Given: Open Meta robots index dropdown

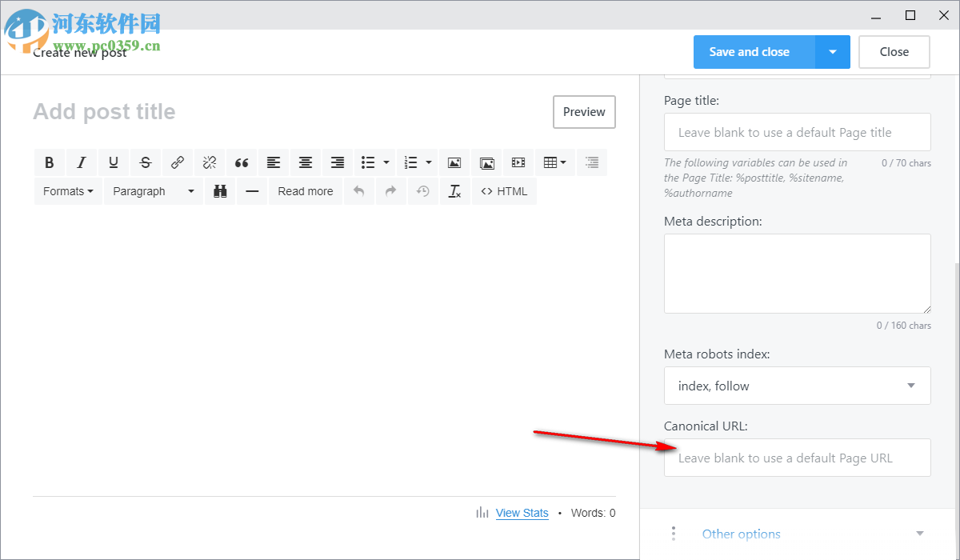Looking at the screenshot, I should 798,386.
